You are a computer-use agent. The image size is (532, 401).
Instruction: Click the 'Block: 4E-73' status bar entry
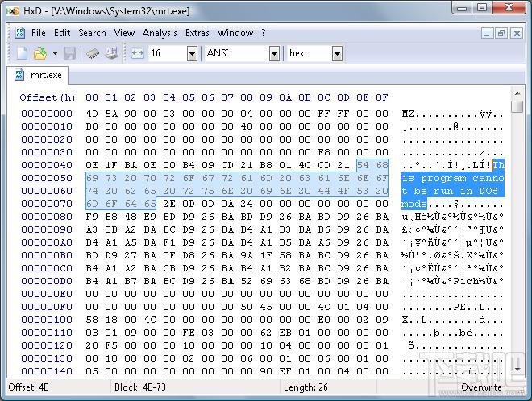pyautogui.click(x=140, y=387)
